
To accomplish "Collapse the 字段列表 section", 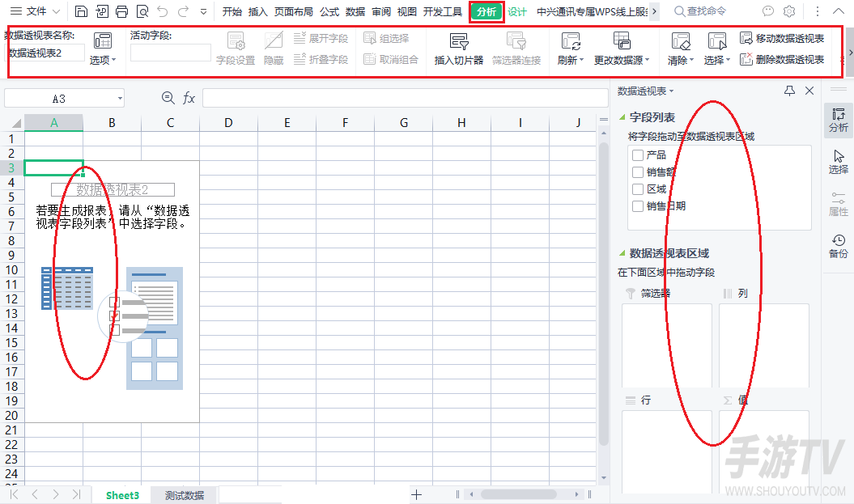I will tap(622, 117).
